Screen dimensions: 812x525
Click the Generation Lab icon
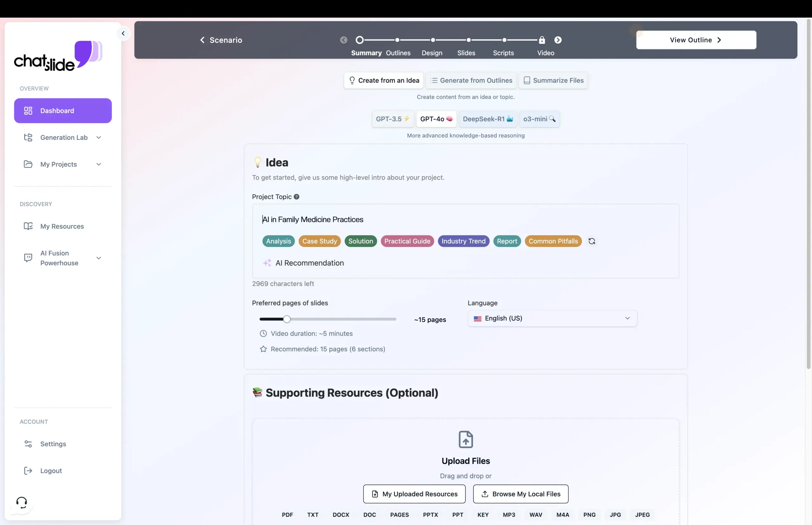(x=28, y=137)
